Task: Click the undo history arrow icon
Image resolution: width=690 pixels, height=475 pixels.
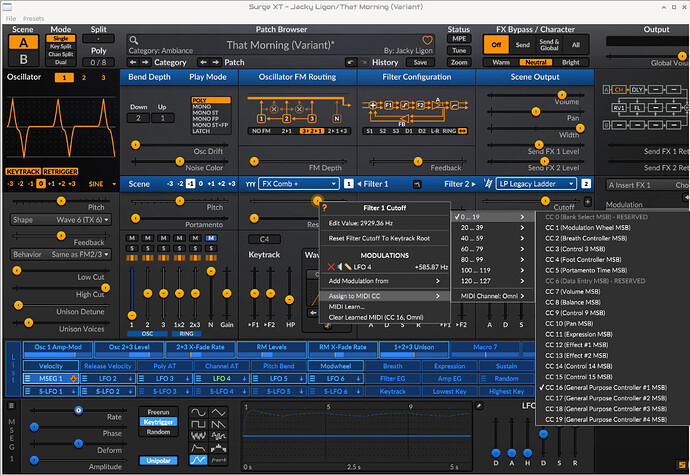Action: tap(350, 63)
